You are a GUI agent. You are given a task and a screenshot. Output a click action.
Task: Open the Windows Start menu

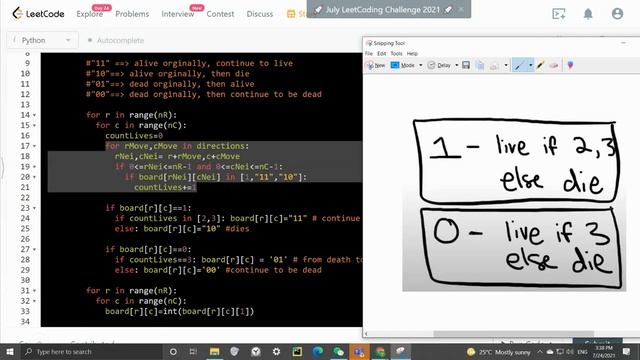10,351
